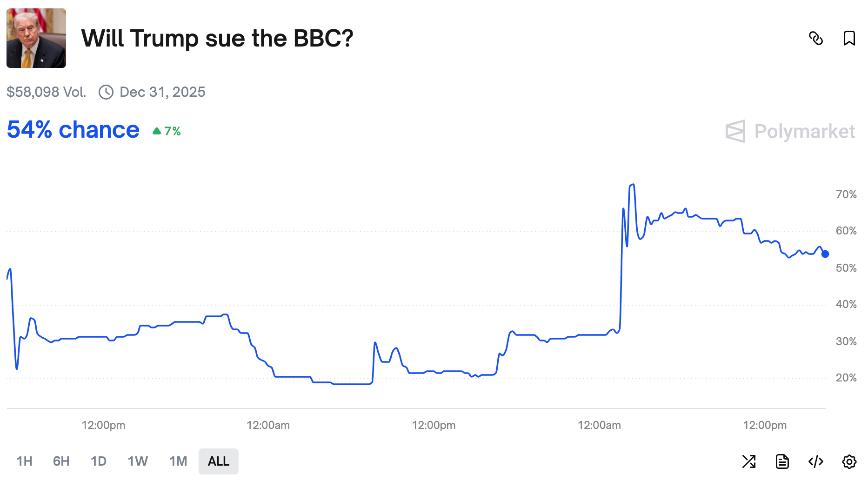
Task: Click the green 7% change indicator
Action: [x=167, y=132]
